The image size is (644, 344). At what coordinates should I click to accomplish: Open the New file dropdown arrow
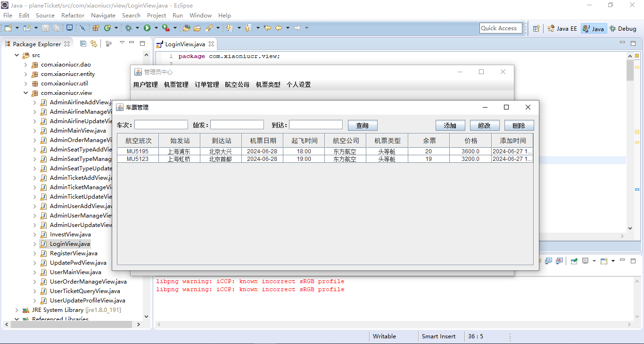point(17,28)
